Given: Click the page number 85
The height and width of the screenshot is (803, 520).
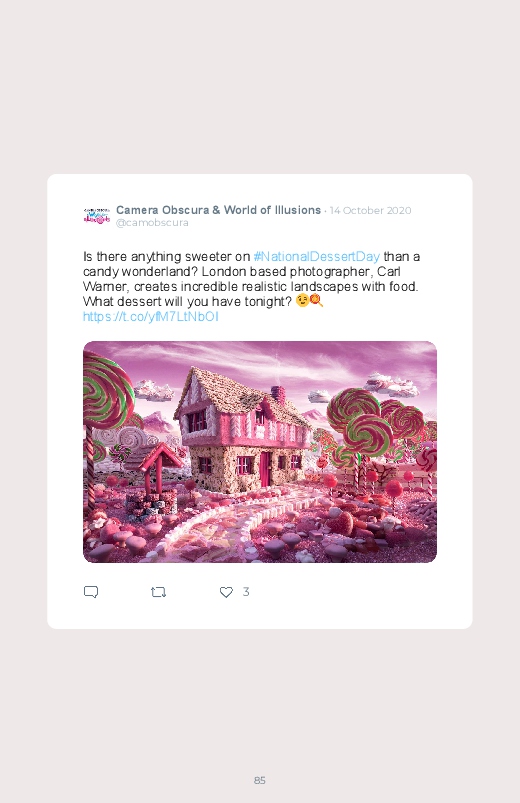Looking at the screenshot, I should click(260, 780).
